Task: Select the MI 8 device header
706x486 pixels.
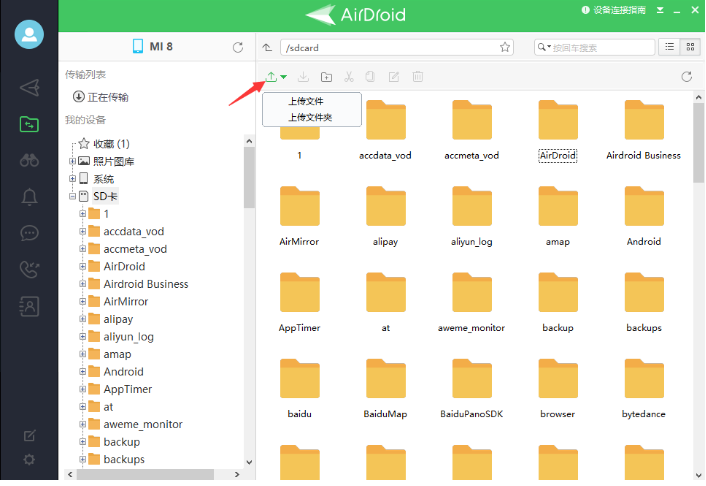Action: pyautogui.click(x=153, y=46)
